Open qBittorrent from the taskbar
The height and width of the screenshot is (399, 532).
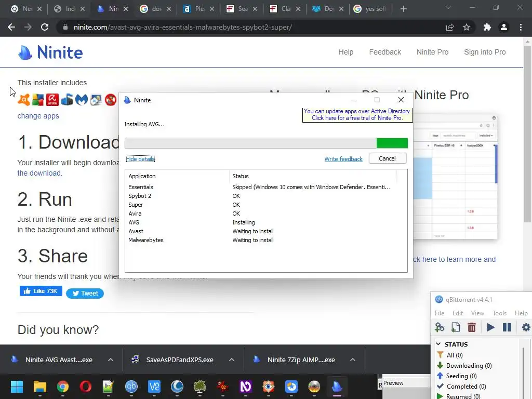point(131,387)
